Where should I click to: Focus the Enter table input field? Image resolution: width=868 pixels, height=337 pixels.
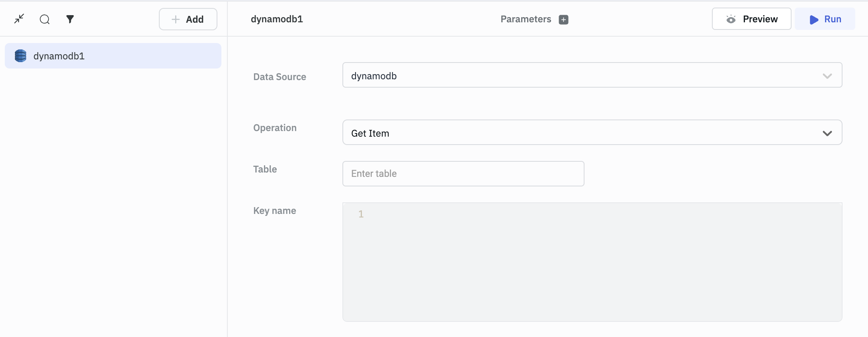coord(463,174)
